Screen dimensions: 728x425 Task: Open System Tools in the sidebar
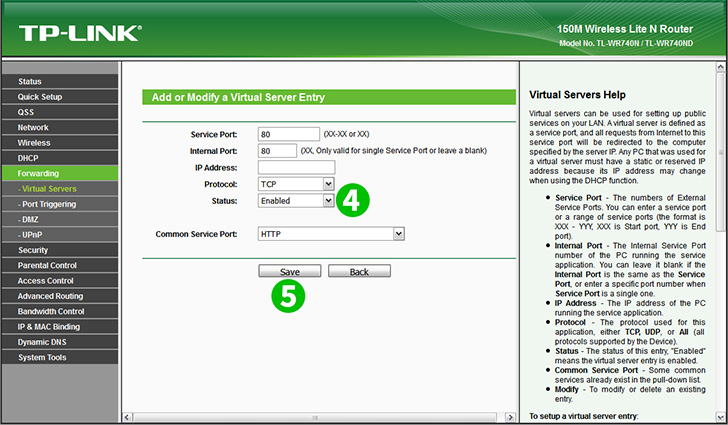point(60,357)
